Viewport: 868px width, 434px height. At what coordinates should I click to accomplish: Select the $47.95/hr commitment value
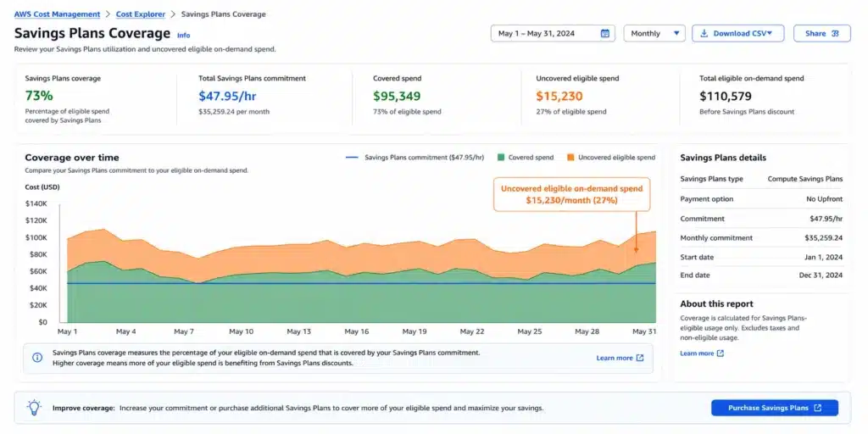227,96
